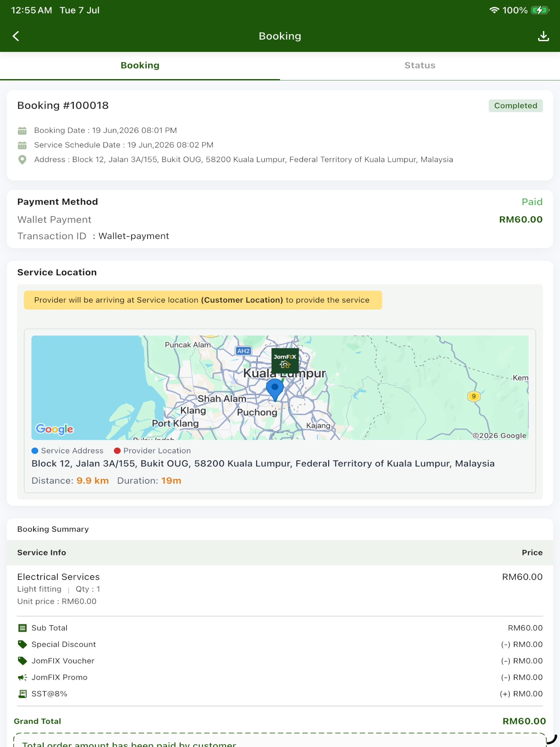
Task: Open the Google logo on the map
Action: pos(55,429)
